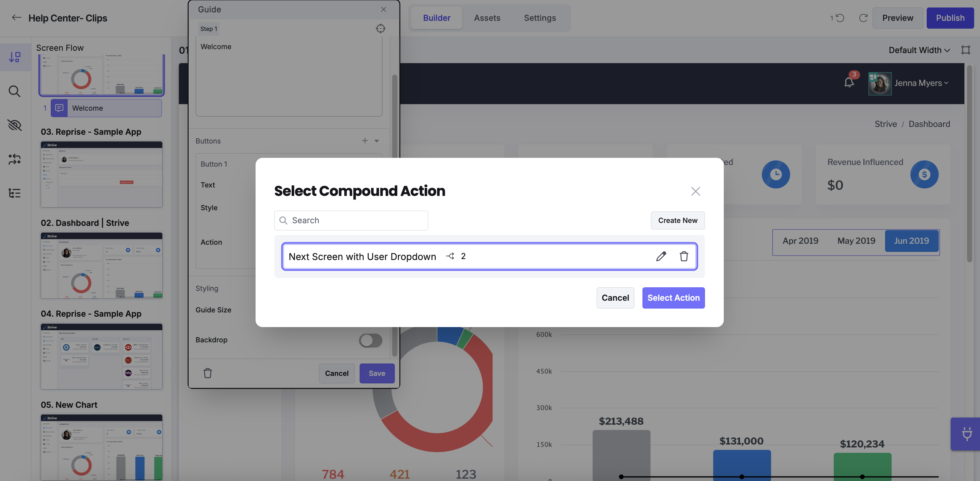Click the canvas vertical scrollbar
Screen dimensions: 980x481
click(x=969, y=164)
